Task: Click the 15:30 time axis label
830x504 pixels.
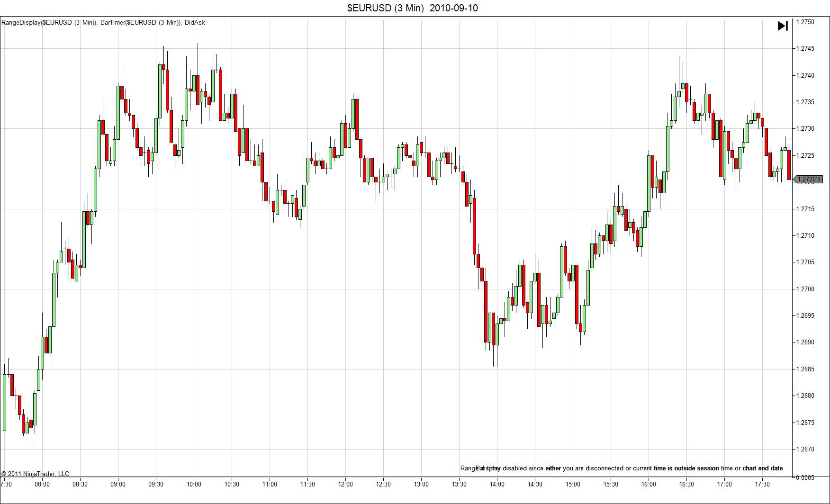Action: (611, 484)
